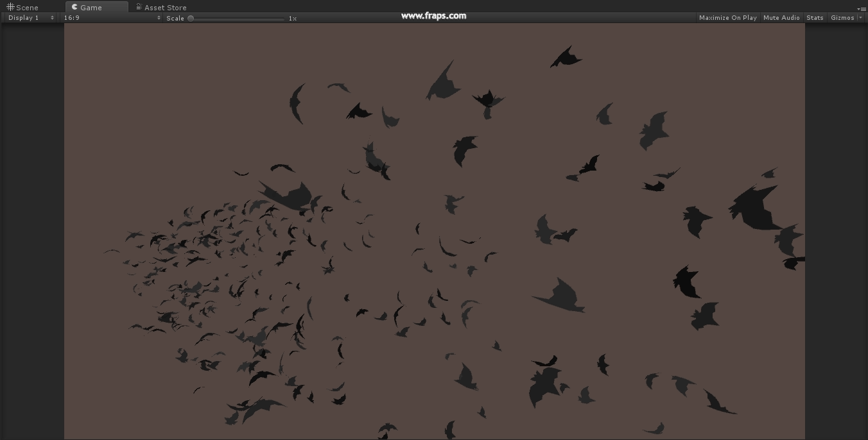This screenshot has width=868, height=440.
Task: Open the Asset Store tab
Action: [x=161, y=7]
